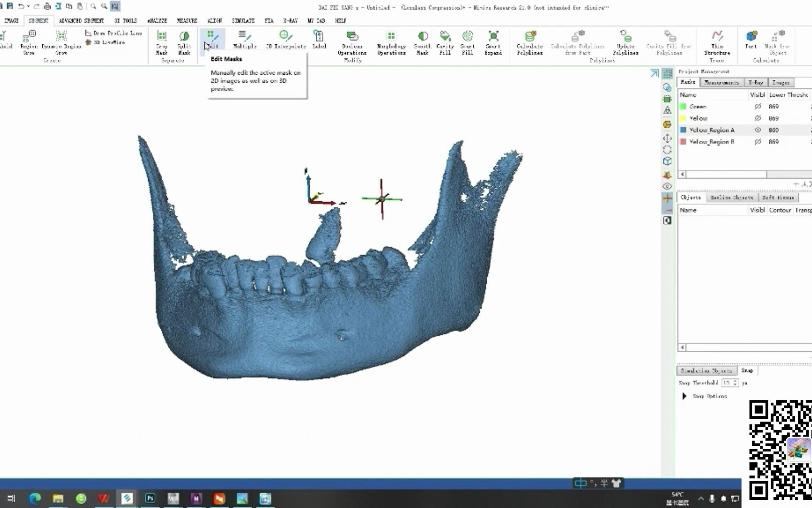Open the 3D TOOLS ribbon tab
Image resolution: width=812 pixels, height=508 pixels.
125,21
